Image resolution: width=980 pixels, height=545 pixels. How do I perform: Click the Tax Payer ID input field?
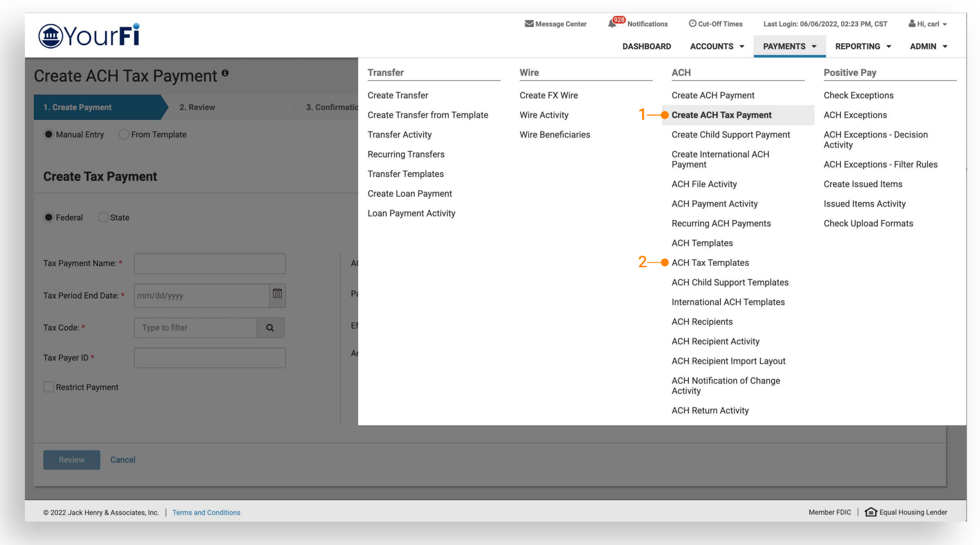point(210,358)
